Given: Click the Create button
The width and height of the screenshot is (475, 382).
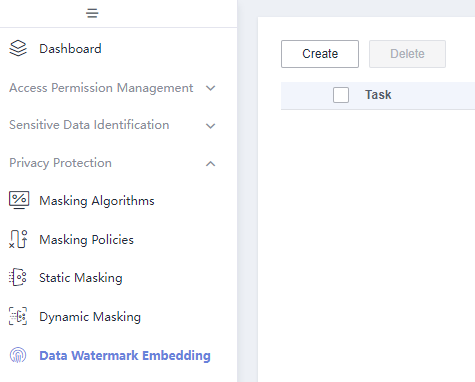Looking at the screenshot, I should coord(320,54).
